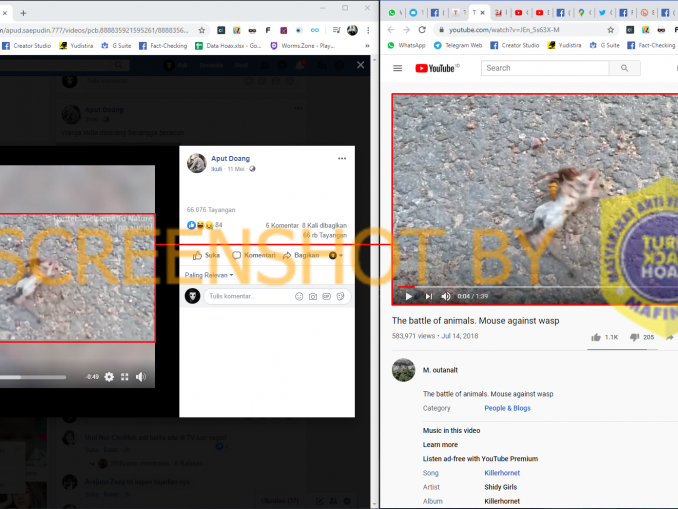Open the Facebook video settings gear
This screenshot has width=678, height=509.
109,377
